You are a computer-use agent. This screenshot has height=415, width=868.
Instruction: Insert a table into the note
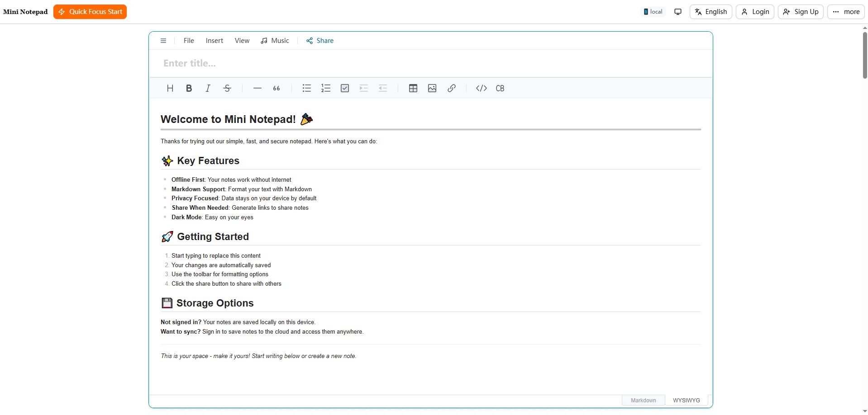coord(413,88)
